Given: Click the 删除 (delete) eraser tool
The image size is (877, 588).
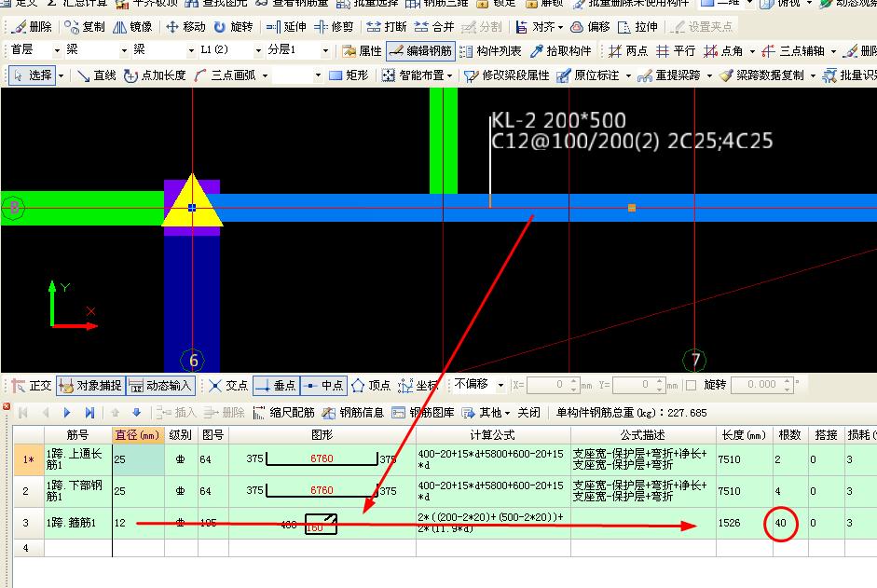Looking at the screenshot, I should coord(32,26).
